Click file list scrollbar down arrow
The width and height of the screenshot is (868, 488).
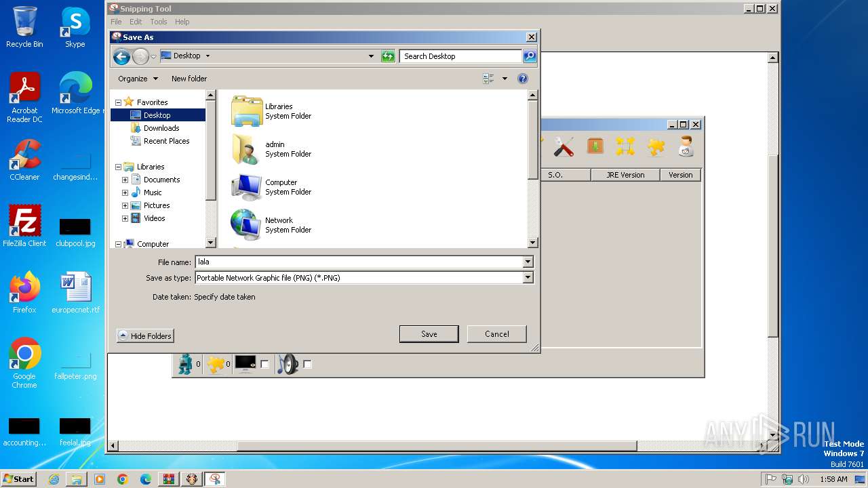click(x=532, y=243)
